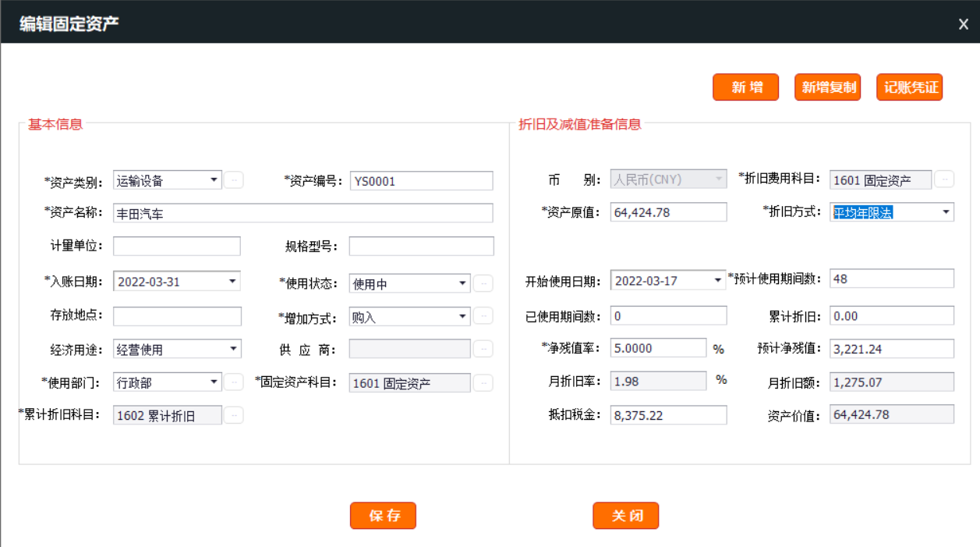Click the supplier (供应商) lookup button

(x=483, y=349)
